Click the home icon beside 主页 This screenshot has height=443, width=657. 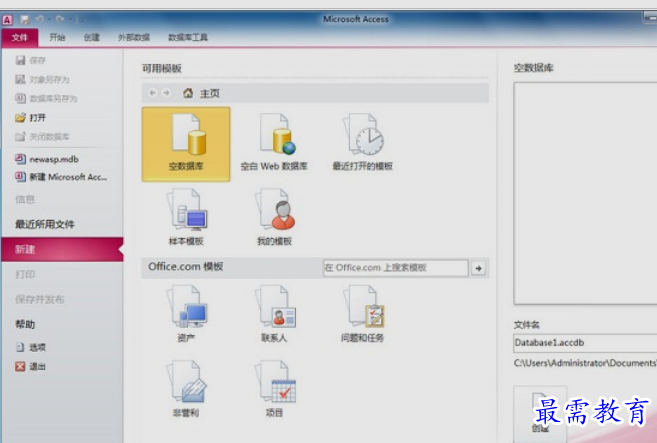(x=188, y=93)
